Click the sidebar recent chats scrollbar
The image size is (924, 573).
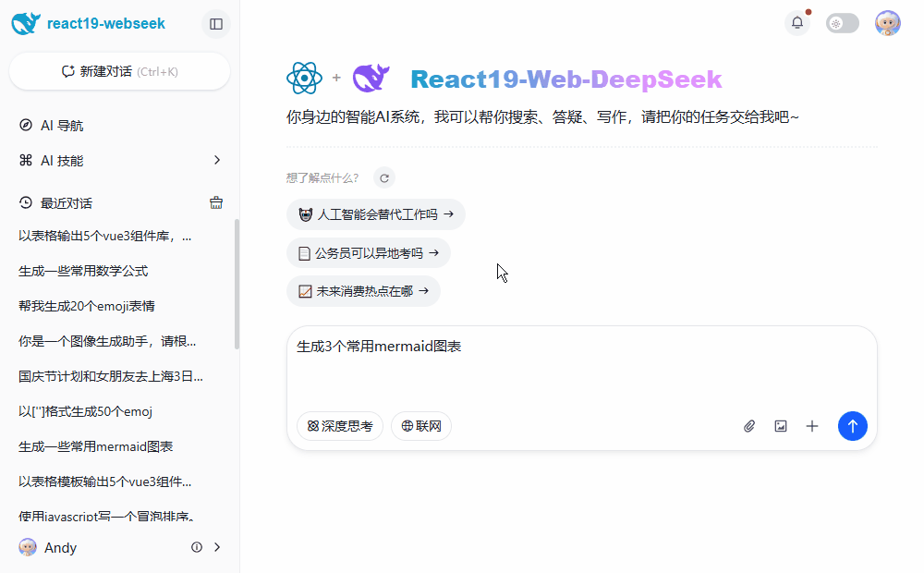tap(237, 284)
